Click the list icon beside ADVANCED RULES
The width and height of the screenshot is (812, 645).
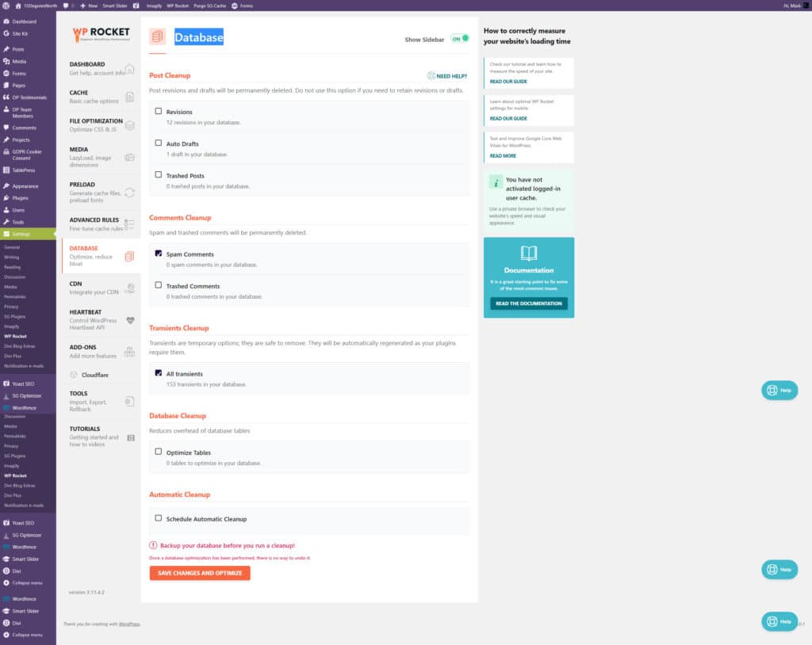pyautogui.click(x=129, y=224)
